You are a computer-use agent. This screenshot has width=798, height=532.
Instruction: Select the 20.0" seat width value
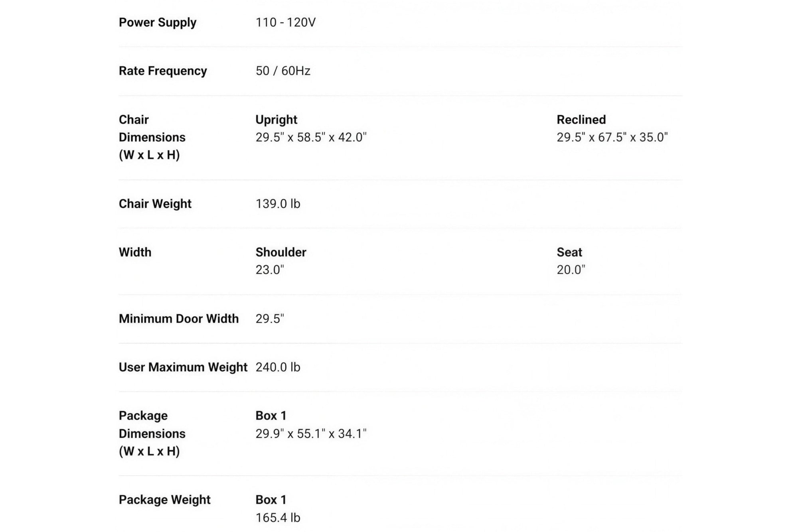[571, 270]
